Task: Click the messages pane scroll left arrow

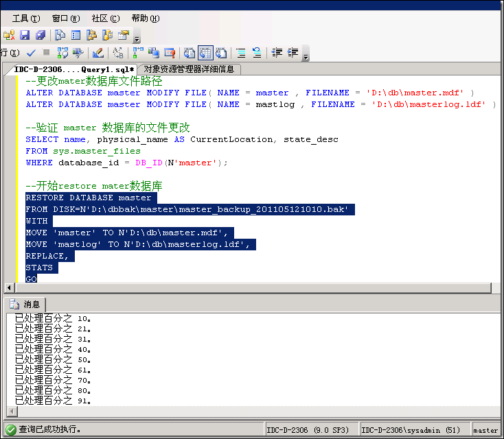Action: click(12, 411)
